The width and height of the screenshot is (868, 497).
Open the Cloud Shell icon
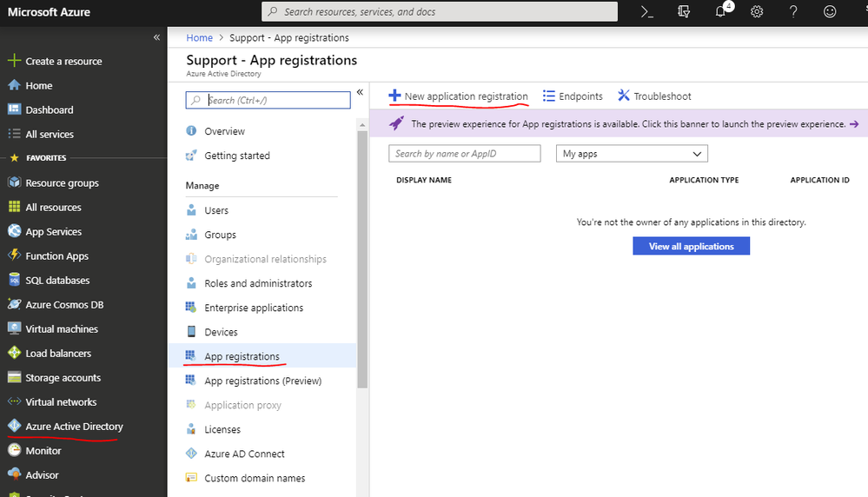coord(646,12)
